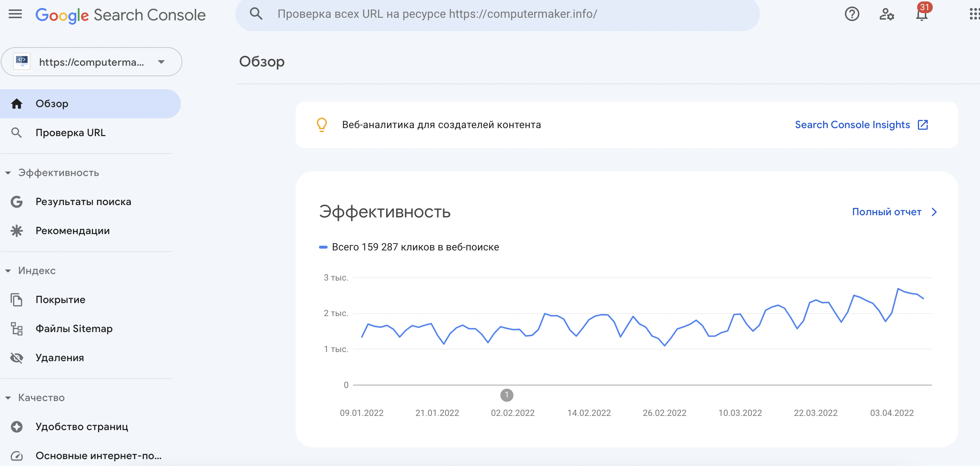This screenshot has height=466, width=980.
Task: Click the 3 тыс. axis label
Action: click(x=336, y=278)
